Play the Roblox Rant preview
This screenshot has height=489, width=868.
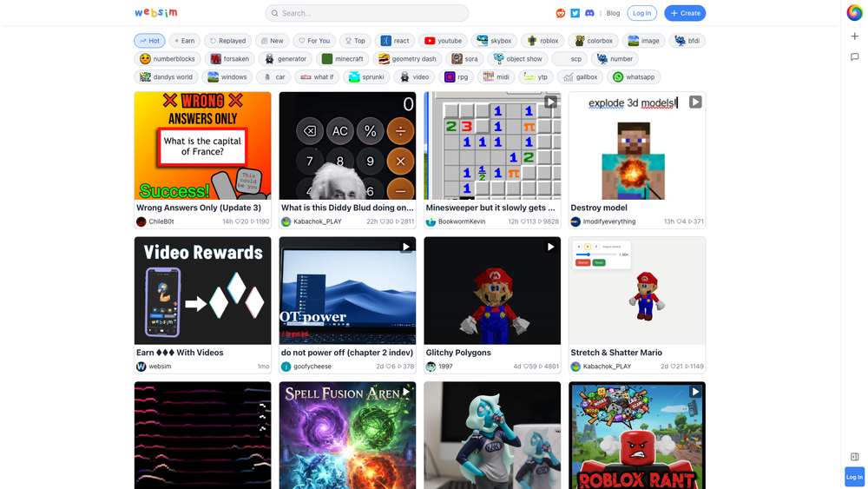click(695, 392)
